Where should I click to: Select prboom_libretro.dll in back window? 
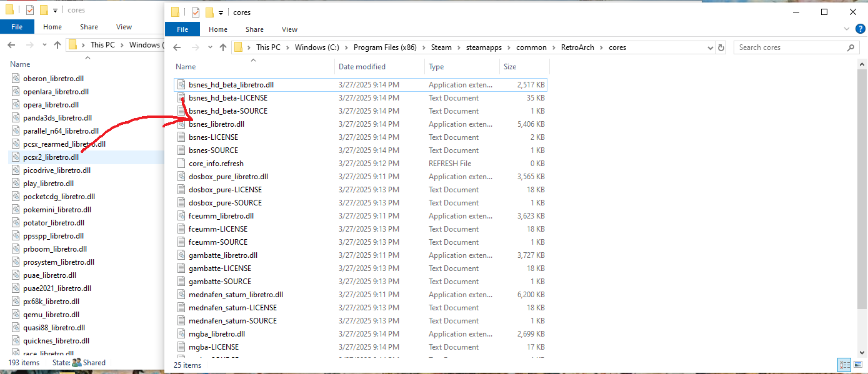point(55,249)
